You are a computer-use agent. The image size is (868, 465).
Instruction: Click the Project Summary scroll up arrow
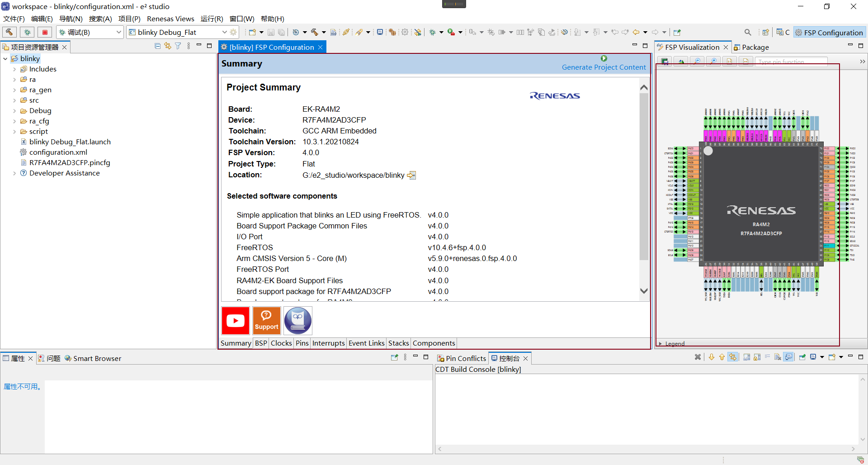[644, 87]
